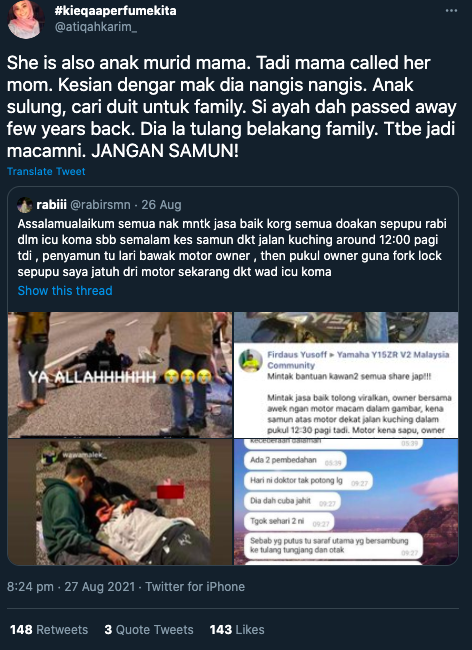The width and height of the screenshot is (472, 650).
Task: Open the tweet author's profile picture
Action: [x=26, y=19]
